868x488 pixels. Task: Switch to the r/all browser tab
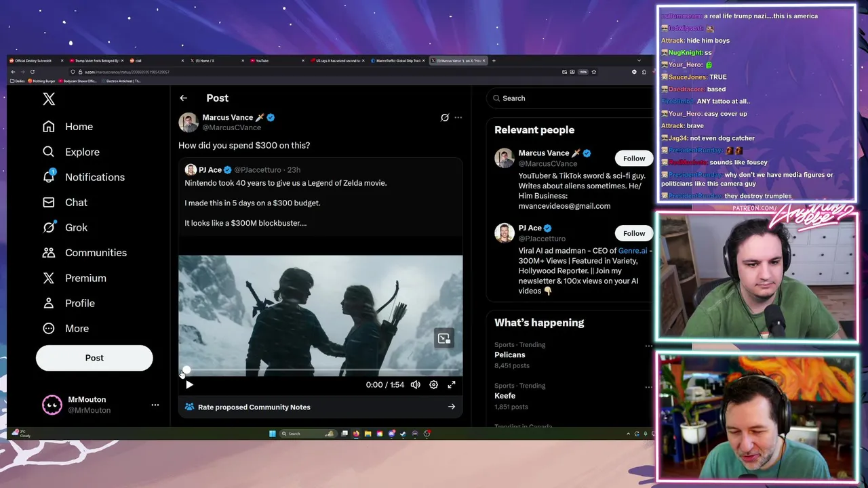click(157, 60)
